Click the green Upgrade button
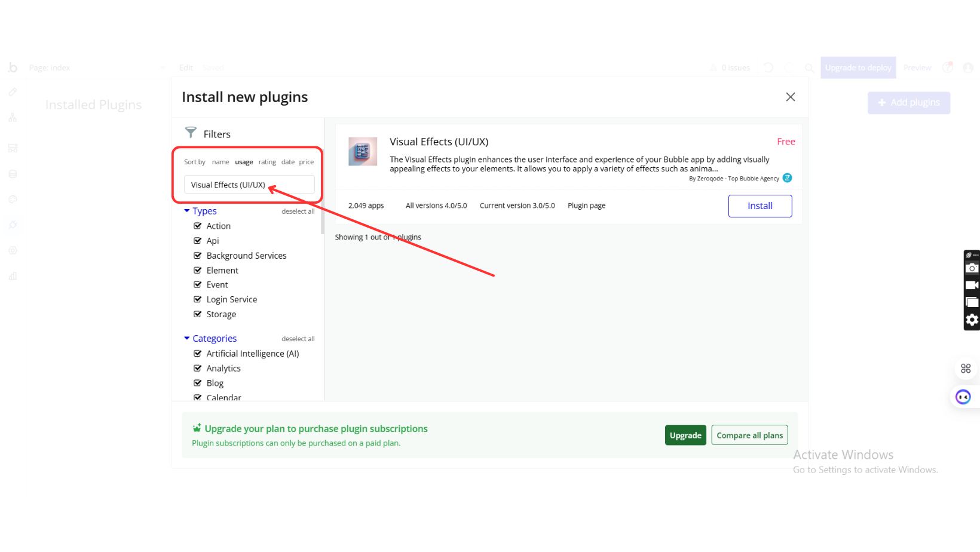 [x=685, y=436]
